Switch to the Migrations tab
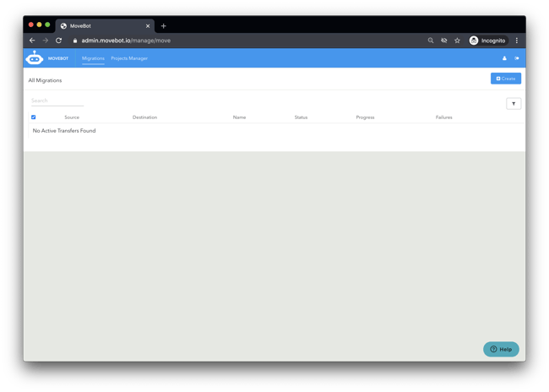The height and width of the screenshot is (392, 549). coord(93,58)
